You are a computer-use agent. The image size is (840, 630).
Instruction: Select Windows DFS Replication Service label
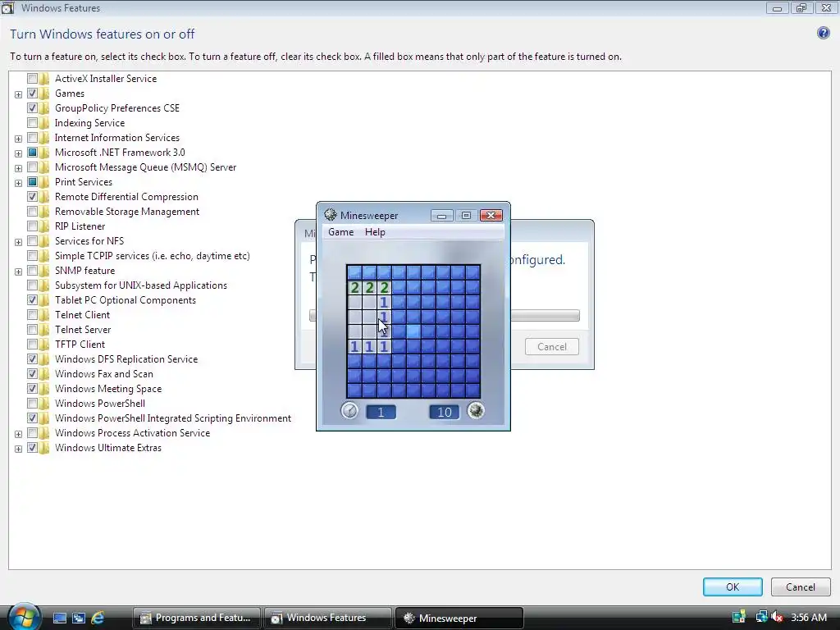(126, 359)
